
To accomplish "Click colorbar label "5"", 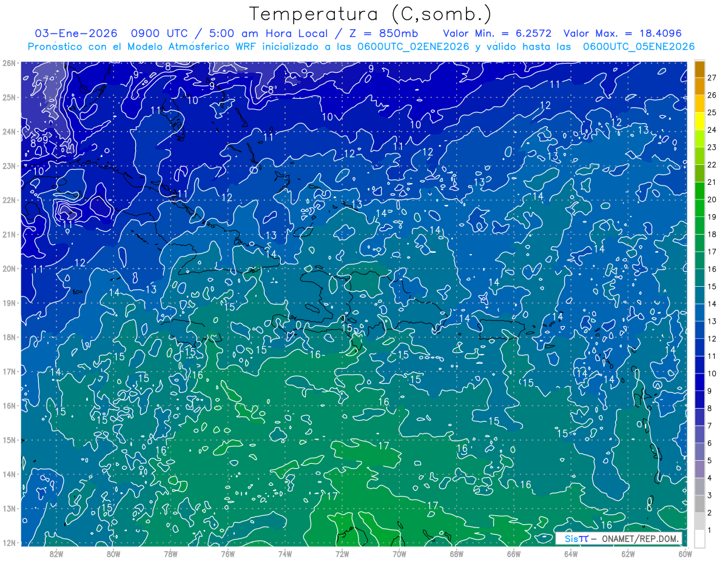I will [x=710, y=461].
